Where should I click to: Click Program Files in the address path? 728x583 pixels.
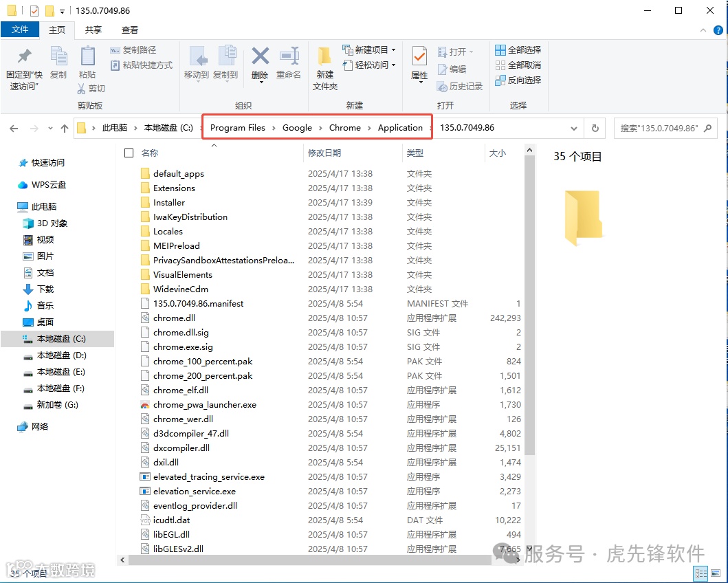[238, 128]
